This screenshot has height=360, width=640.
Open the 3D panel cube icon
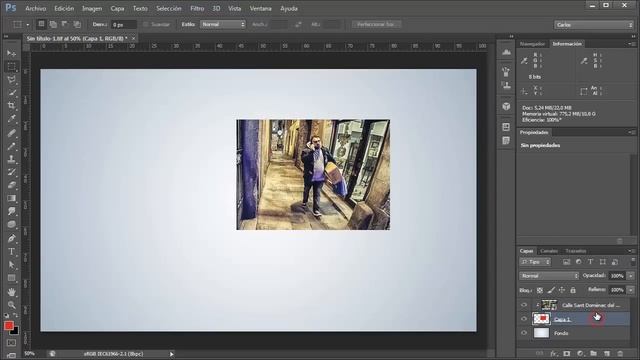(507, 106)
